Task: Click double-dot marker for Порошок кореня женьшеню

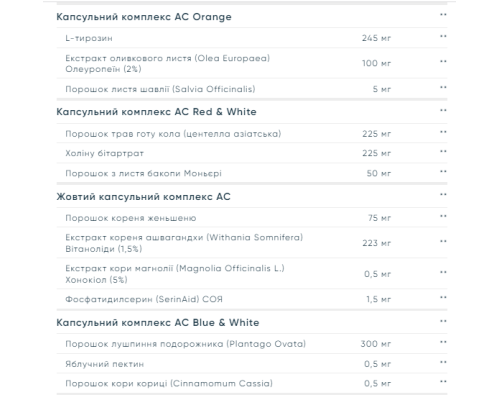Action: [x=443, y=216]
